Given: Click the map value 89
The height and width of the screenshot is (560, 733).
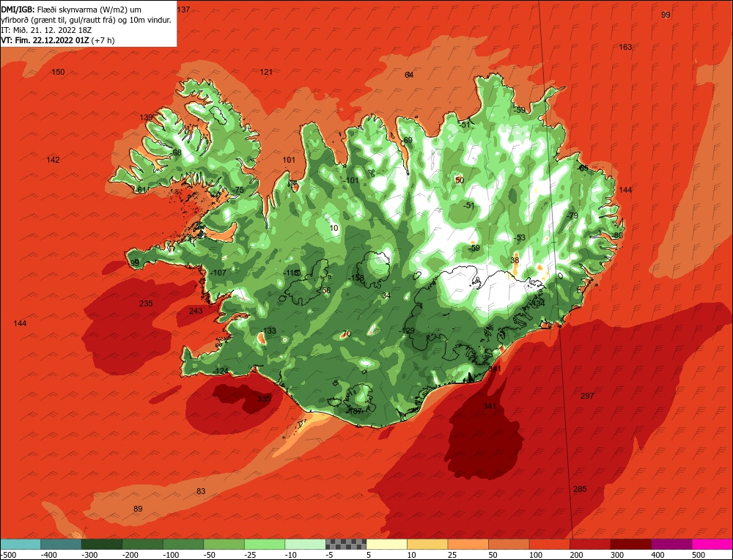Looking at the screenshot, I should pos(138,509).
